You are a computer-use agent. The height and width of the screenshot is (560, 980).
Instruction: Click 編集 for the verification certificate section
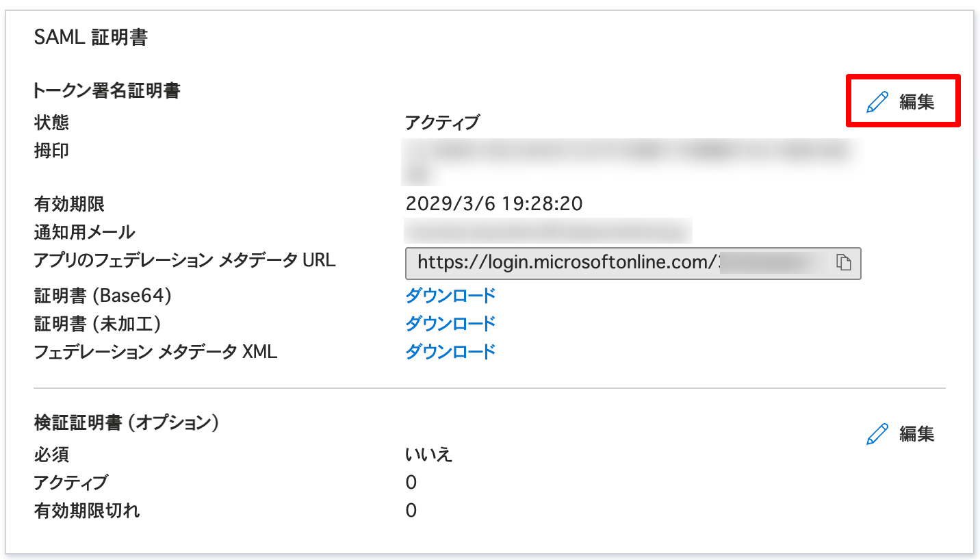tap(918, 434)
